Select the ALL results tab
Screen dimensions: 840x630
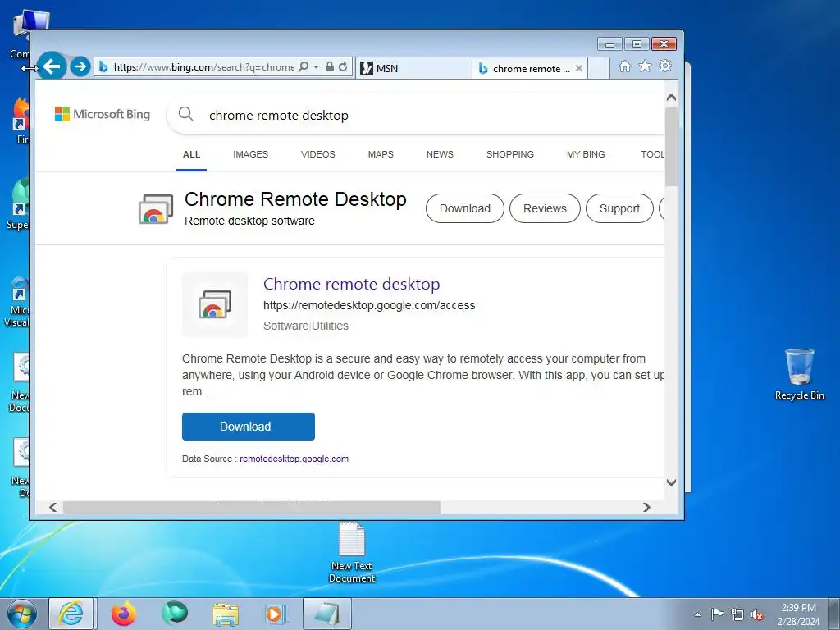pyautogui.click(x=191, y=154)
